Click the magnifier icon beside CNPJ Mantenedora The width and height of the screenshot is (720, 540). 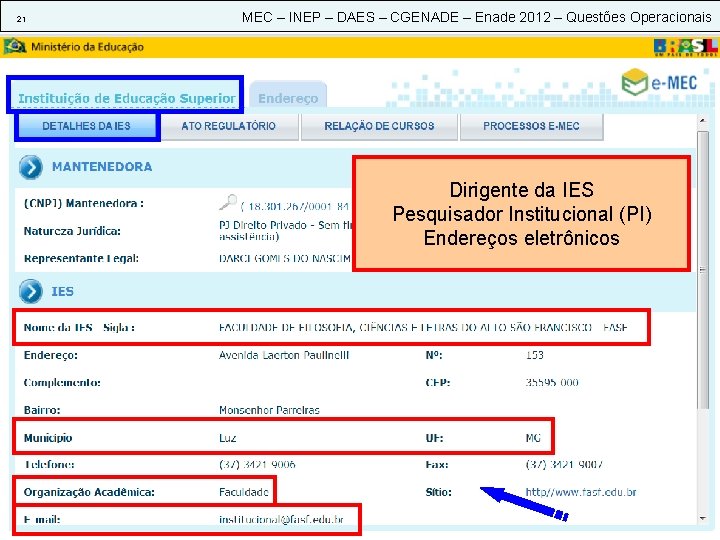228,202
